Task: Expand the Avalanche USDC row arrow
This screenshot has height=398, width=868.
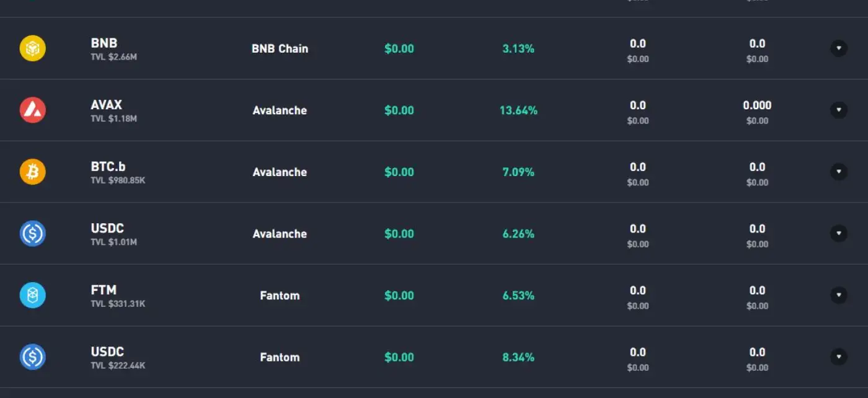Action: tap(838, 234)
